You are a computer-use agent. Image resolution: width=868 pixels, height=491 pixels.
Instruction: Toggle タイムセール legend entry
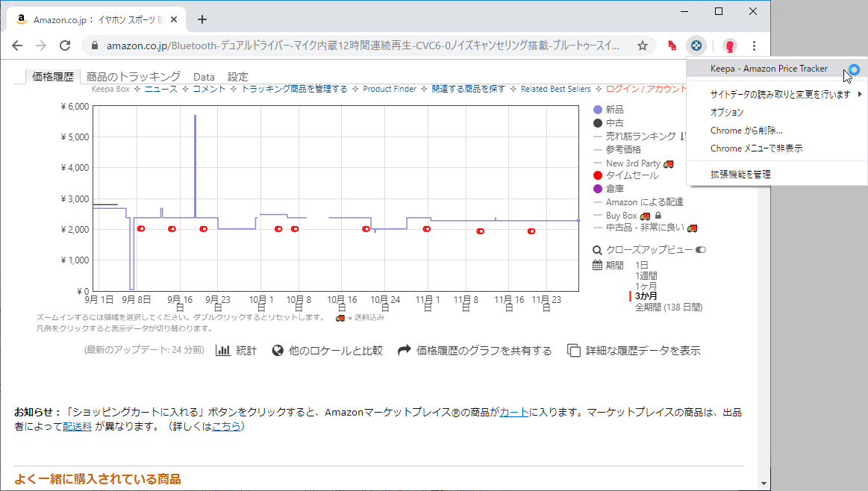pos(625,175)
